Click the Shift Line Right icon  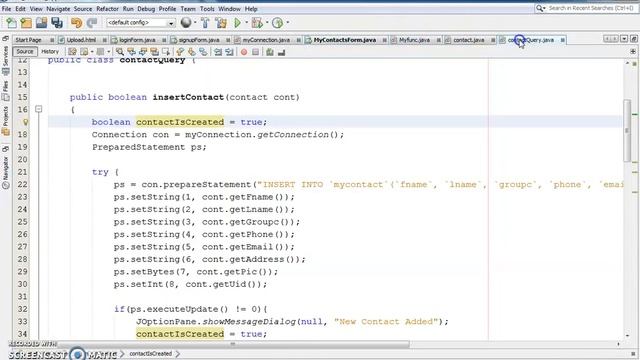(x=229, y=52)
